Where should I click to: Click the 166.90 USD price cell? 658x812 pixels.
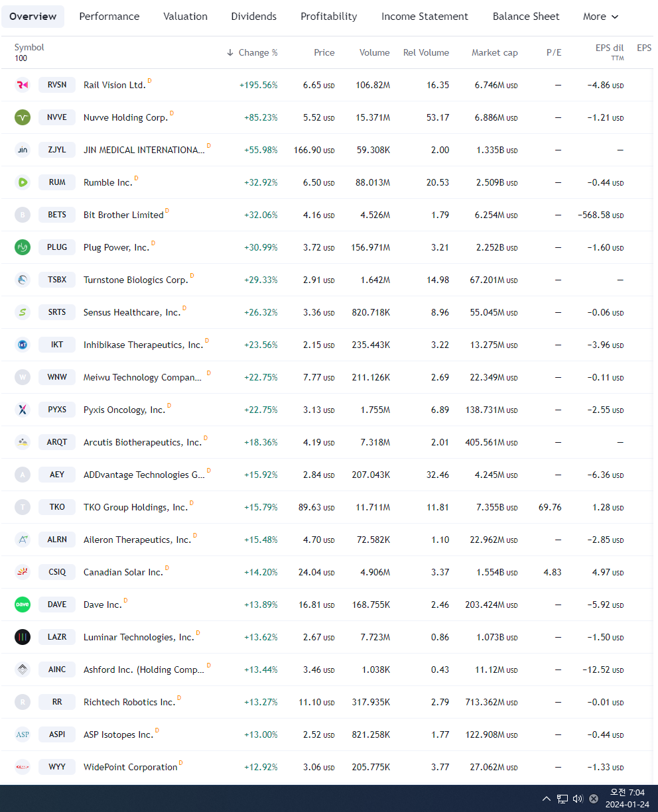click(314, 150)
